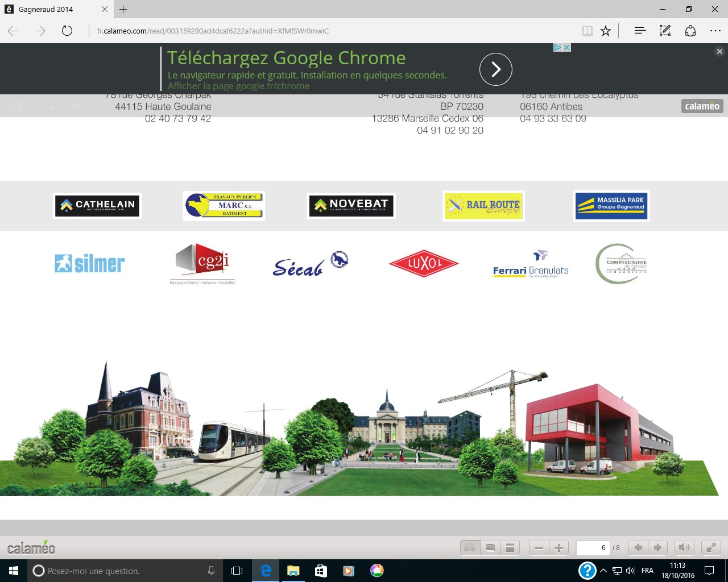
Task: Open File Explorer from taskbar
Action: tap(293, 571)
